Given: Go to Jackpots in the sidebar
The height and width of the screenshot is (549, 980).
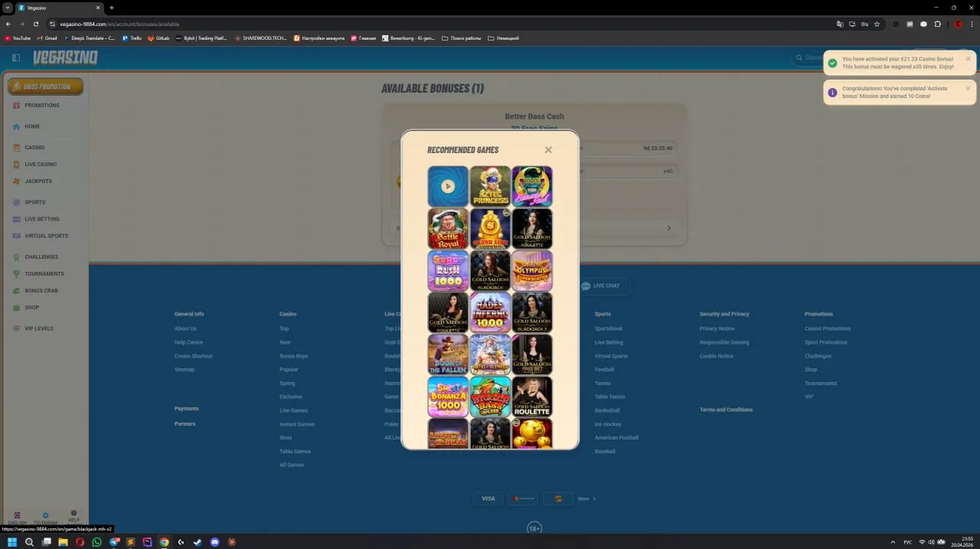Looking at the screenshot, I should [x=38, y=181].
